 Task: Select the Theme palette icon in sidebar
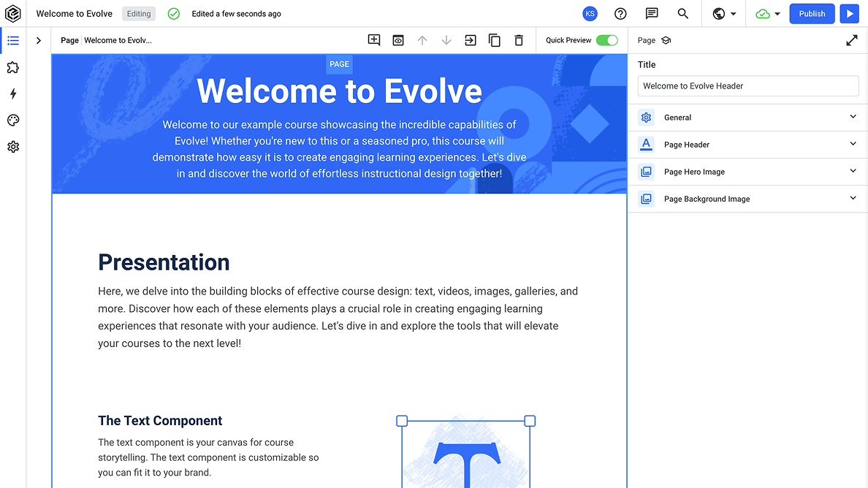12,120
